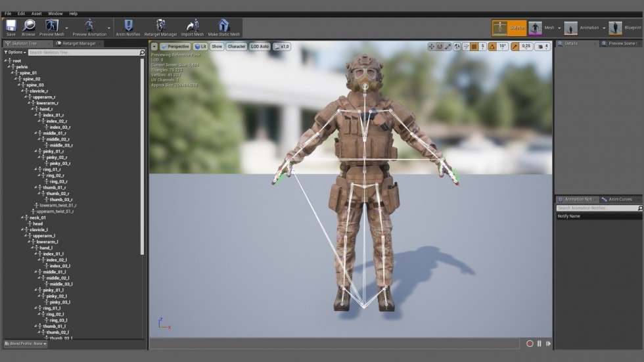The height and width of the screenshot is (362, 644).
Task: Open the Asset menu
Action: (37, 14)
